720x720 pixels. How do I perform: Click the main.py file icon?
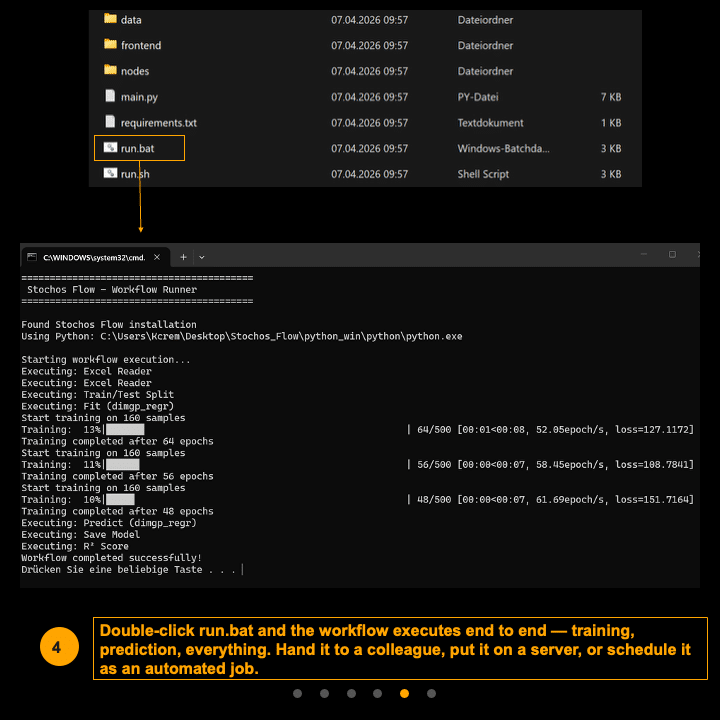click(x=110, y=96)
